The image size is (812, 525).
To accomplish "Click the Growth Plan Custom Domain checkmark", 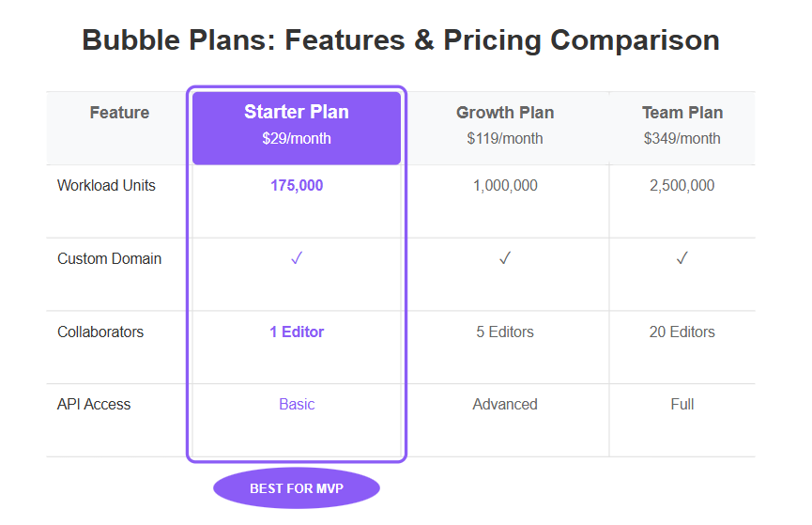I will point(505,259).
